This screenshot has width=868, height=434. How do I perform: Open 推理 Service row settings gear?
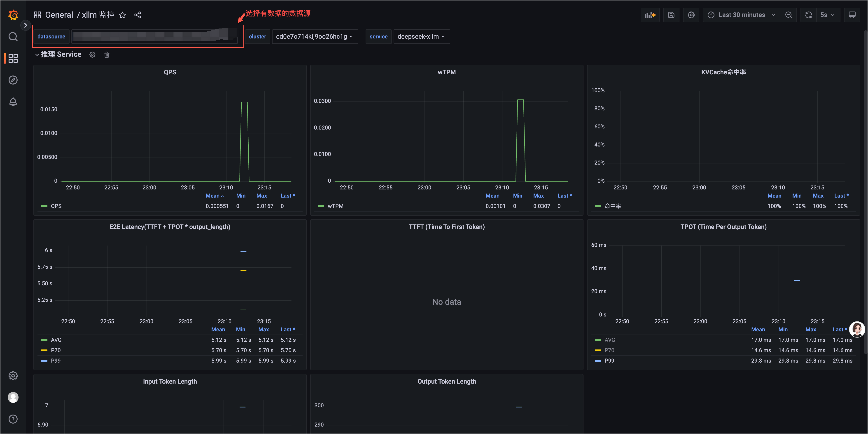[92, 55]
